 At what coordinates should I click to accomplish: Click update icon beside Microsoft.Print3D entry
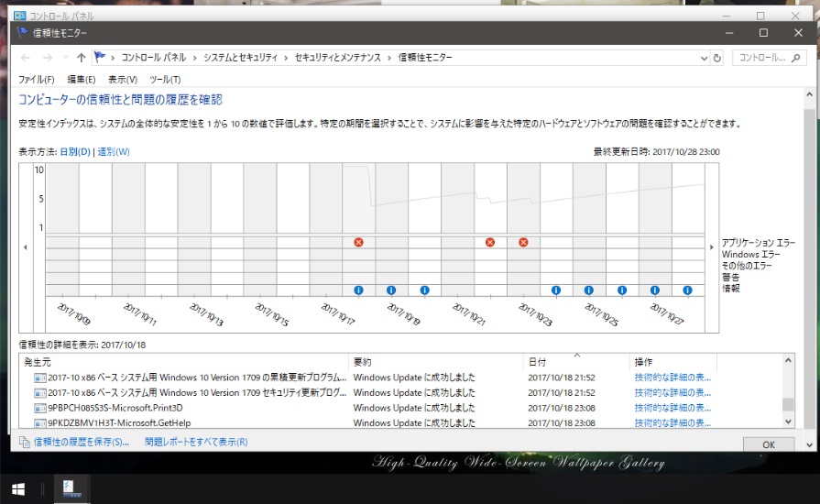[x=39, y=408]
